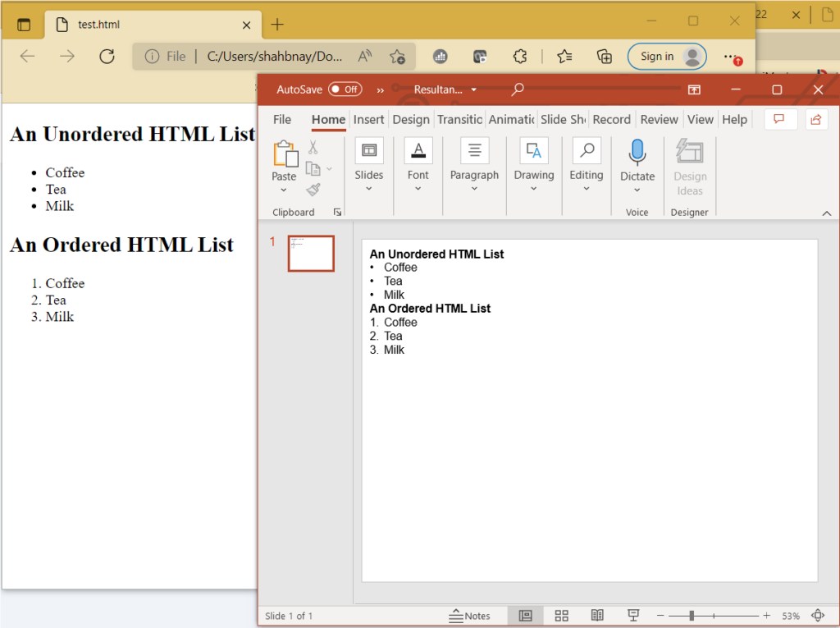This screenshot has height=628, width=840.
Task: Toggle Normal view in status bar
Action: point(526,616)
